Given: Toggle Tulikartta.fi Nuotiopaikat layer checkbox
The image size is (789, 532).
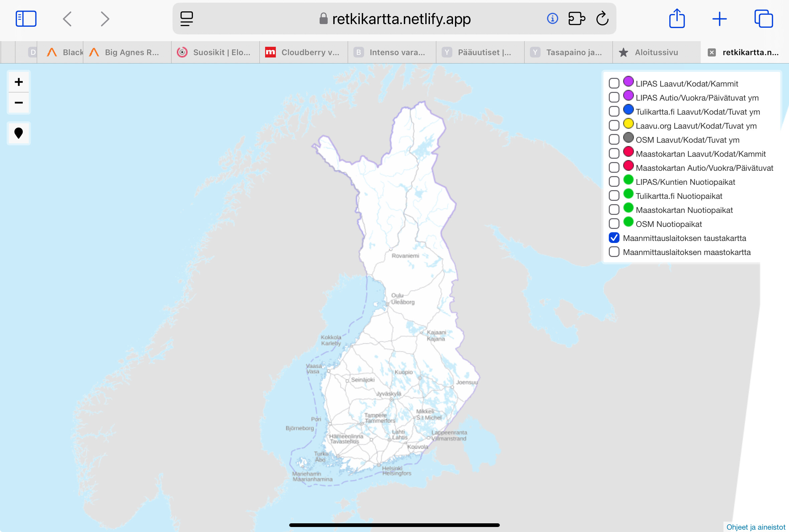Looking at the screenshot, I should coord(614,195).
